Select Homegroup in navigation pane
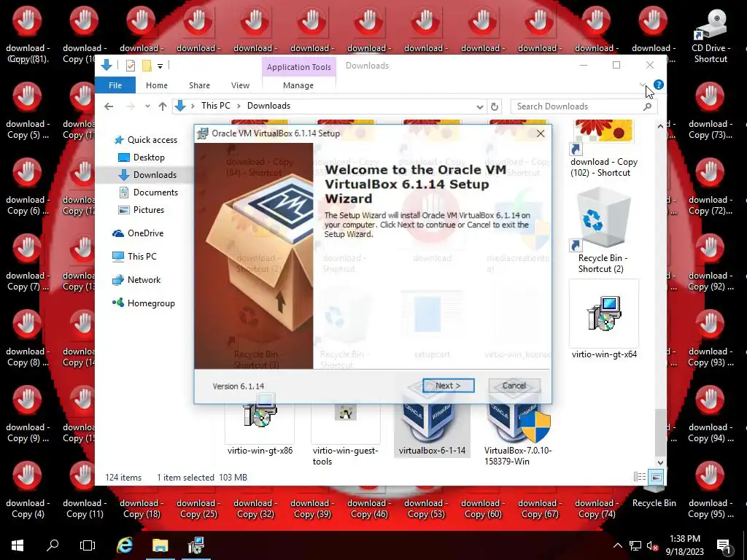Viewport: 747px width, 560px height. click(151, 303)
